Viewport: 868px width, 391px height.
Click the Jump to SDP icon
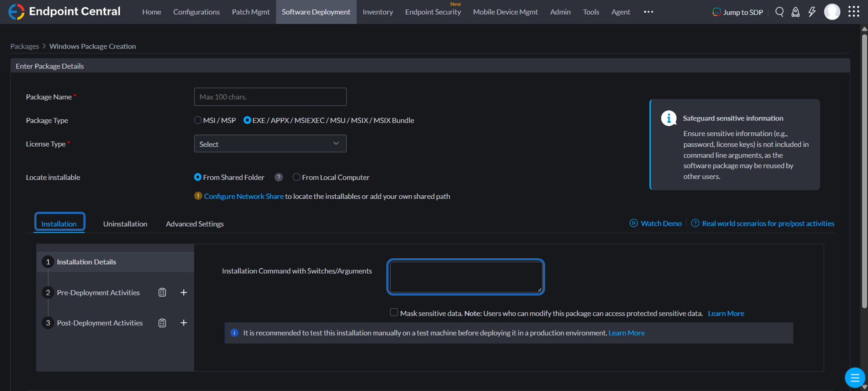tap(717, 12)
